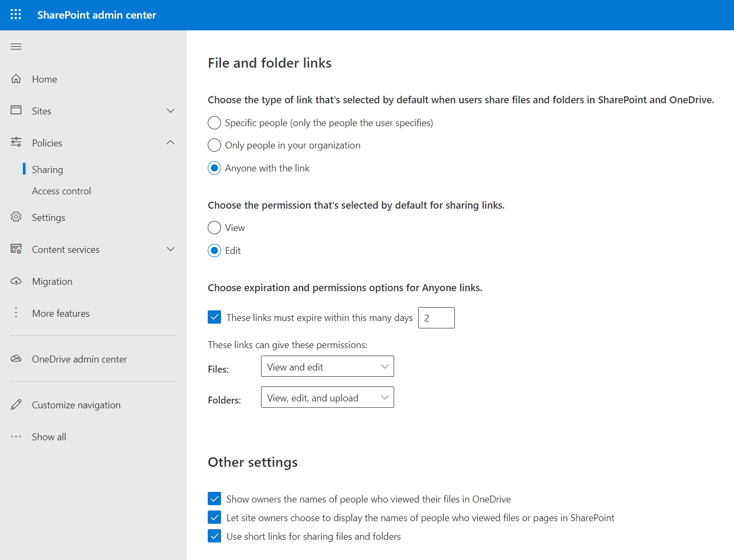Click the Customize navigation pencil icon
The height and width of the screenshot is (560, 734).
point(16,405)
